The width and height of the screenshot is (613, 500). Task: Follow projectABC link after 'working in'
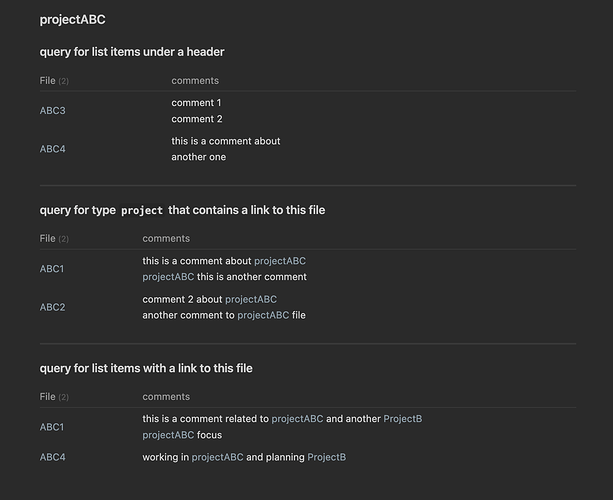point(217,457)
